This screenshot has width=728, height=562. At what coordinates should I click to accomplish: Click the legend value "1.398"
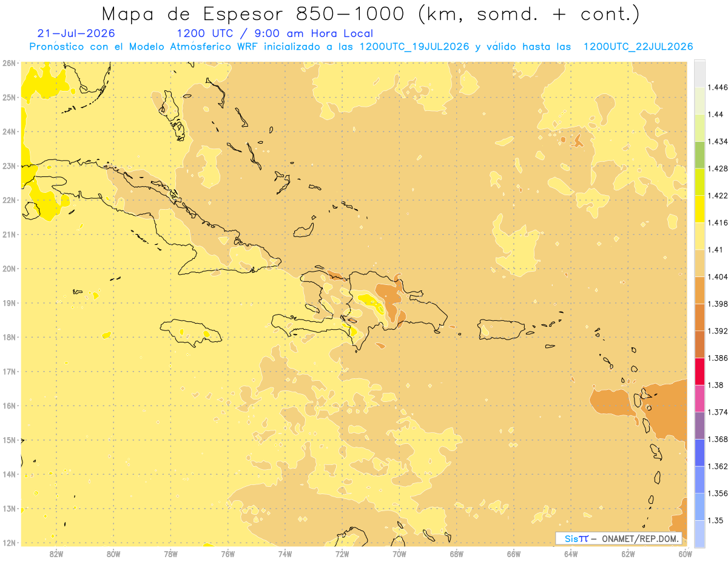(x=718, y=304)
